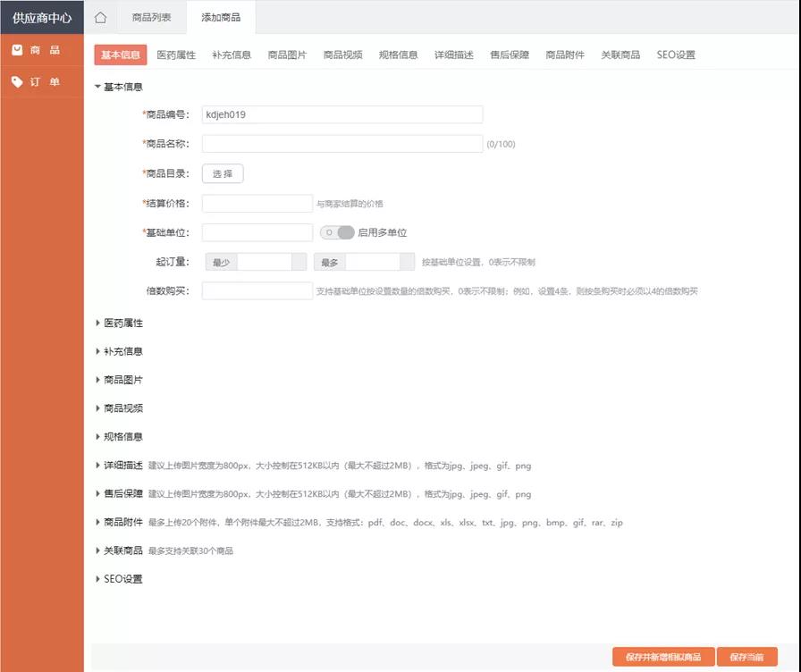The width and height of the screenshot is (801, 672).
Task: Click the 保存当前 button
Action: pyautogui.click(x=746, y=657)
